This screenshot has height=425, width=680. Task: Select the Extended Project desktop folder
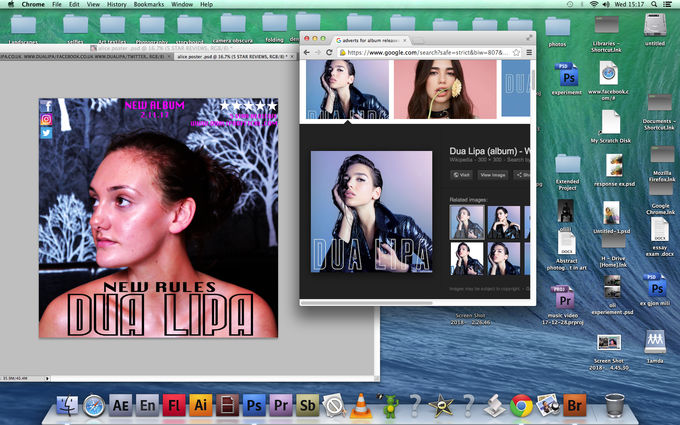567,172
